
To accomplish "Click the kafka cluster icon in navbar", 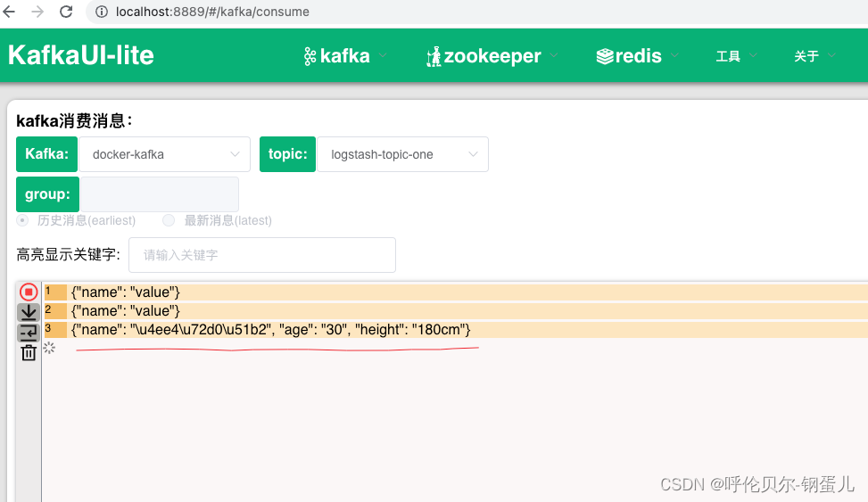I will [x=310, y=56].
